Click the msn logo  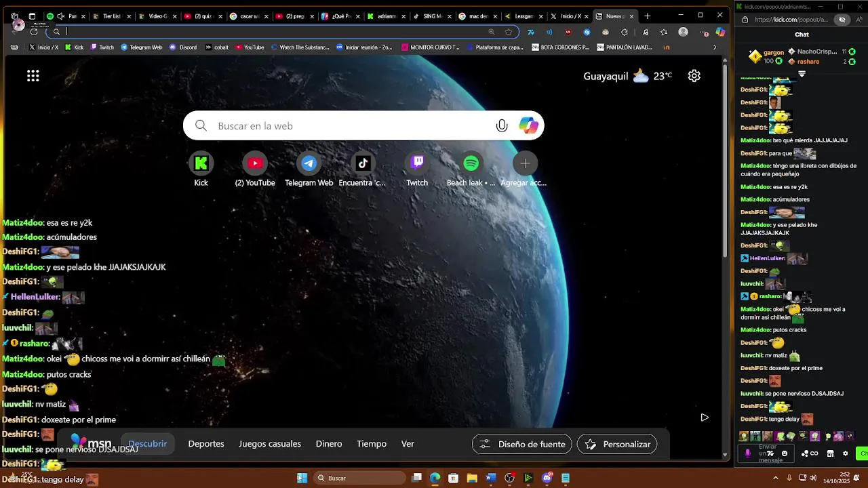[x=91, y=444]
